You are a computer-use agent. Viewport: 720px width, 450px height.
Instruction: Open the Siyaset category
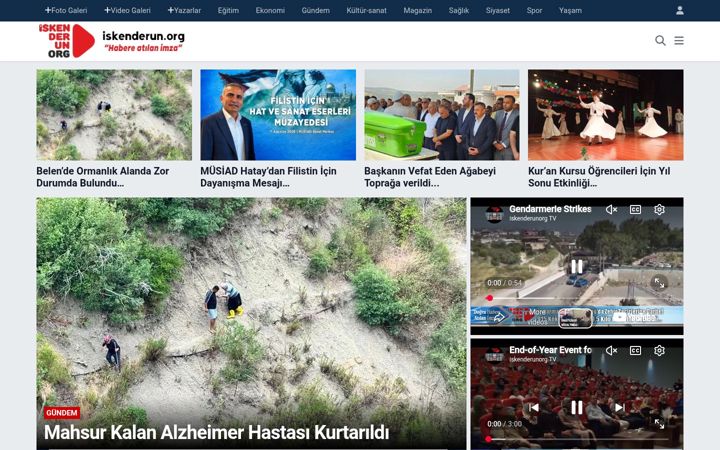point(498,10)
